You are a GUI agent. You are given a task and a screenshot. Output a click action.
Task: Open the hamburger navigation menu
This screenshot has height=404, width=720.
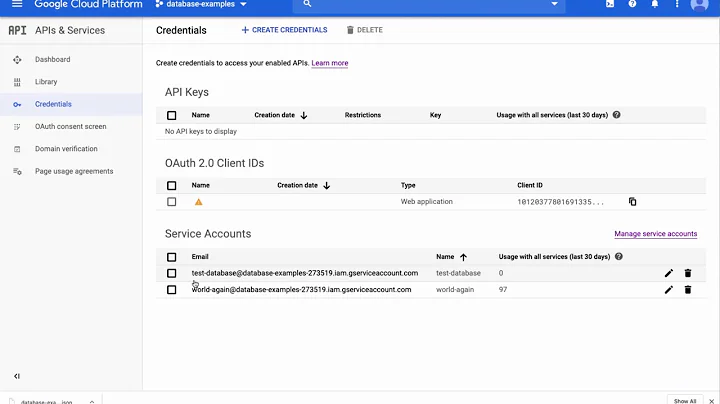coord(17,4)
